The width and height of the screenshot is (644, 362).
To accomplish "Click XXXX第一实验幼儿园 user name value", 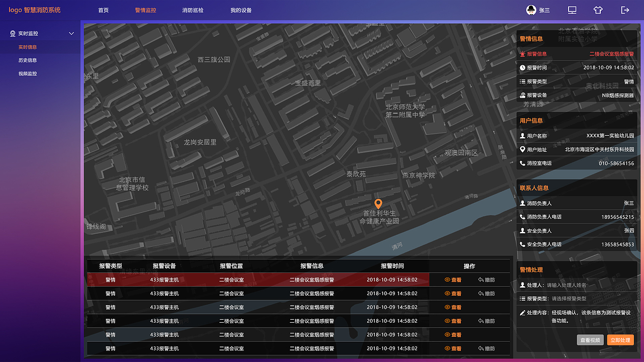I will (x=610, y=136).
